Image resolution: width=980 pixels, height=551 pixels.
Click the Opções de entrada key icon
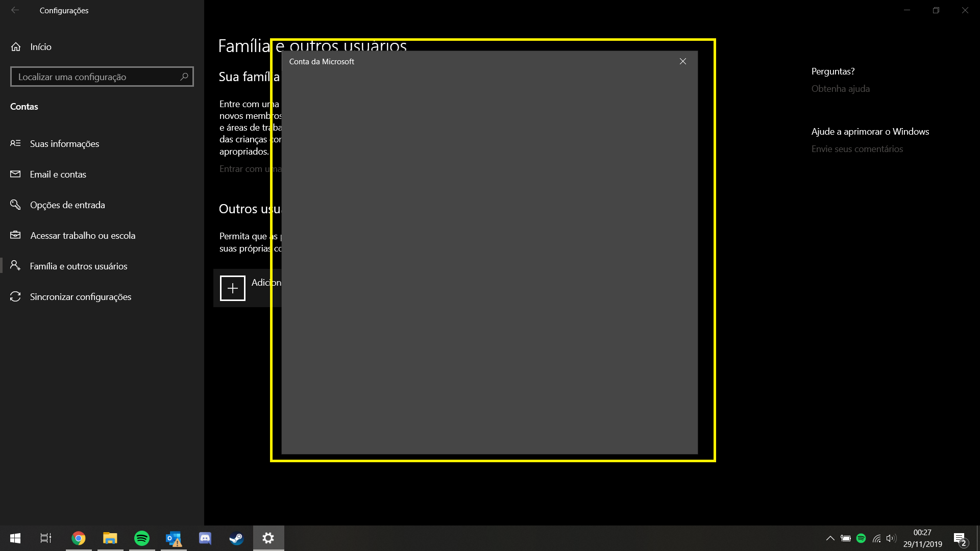coord(15,205)
